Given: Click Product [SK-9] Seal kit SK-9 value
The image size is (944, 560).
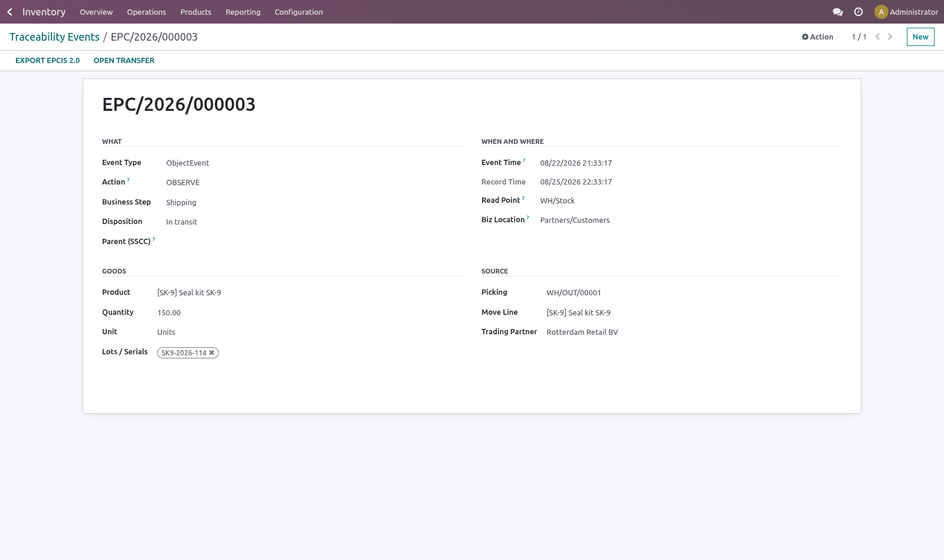Looking at the screenshot, I should (189, 292).
